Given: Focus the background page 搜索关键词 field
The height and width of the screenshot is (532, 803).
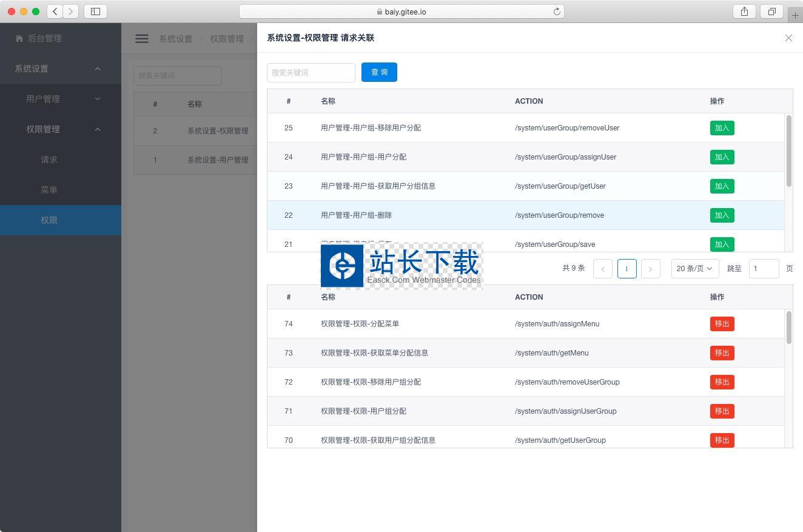Looking at the screenshot, I should pyautogui.click(x=178, y=75).
